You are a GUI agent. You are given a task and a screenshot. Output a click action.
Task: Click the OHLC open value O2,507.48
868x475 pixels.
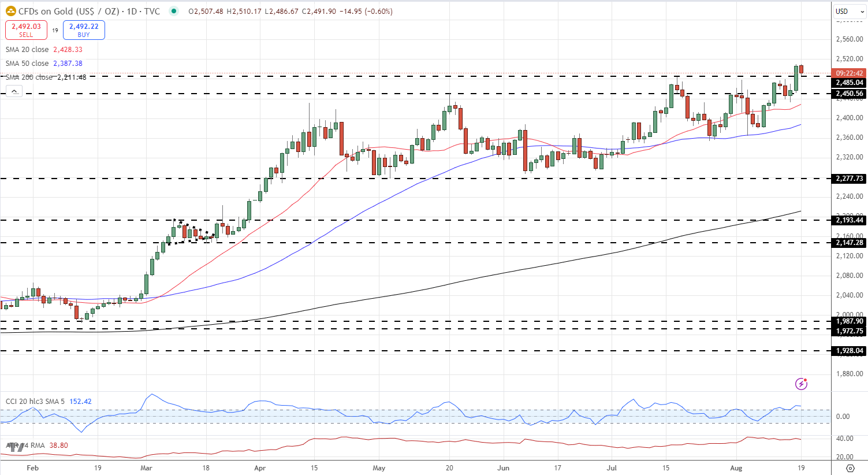(206, 12)
